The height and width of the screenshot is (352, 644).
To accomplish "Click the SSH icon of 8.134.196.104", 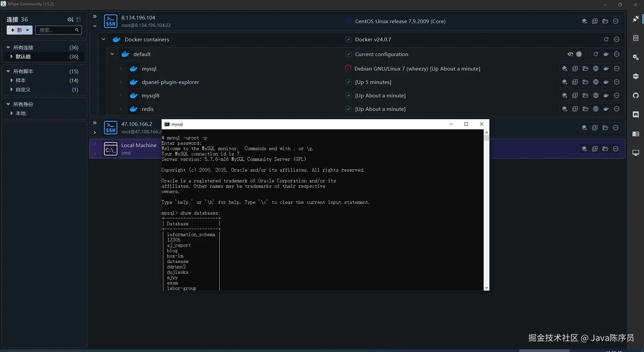I will pos(111,21).
